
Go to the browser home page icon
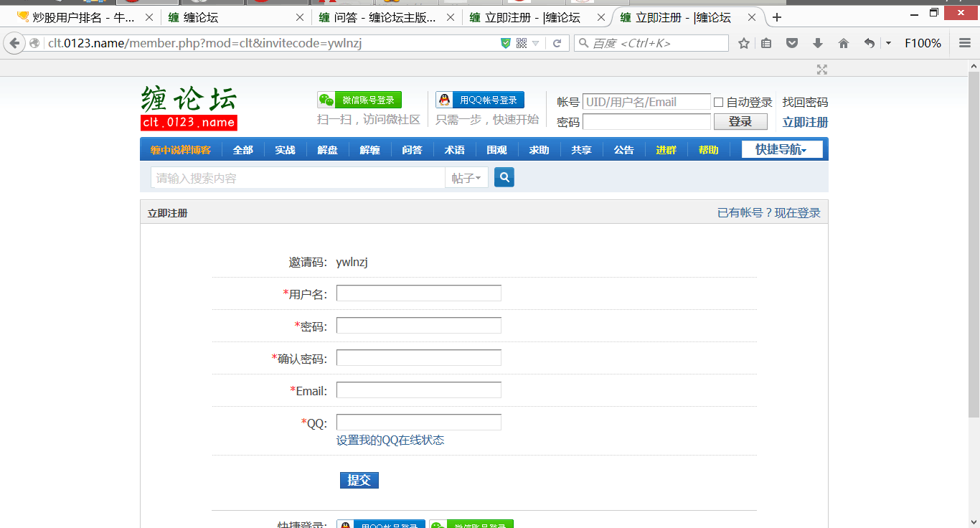[844, 44]
